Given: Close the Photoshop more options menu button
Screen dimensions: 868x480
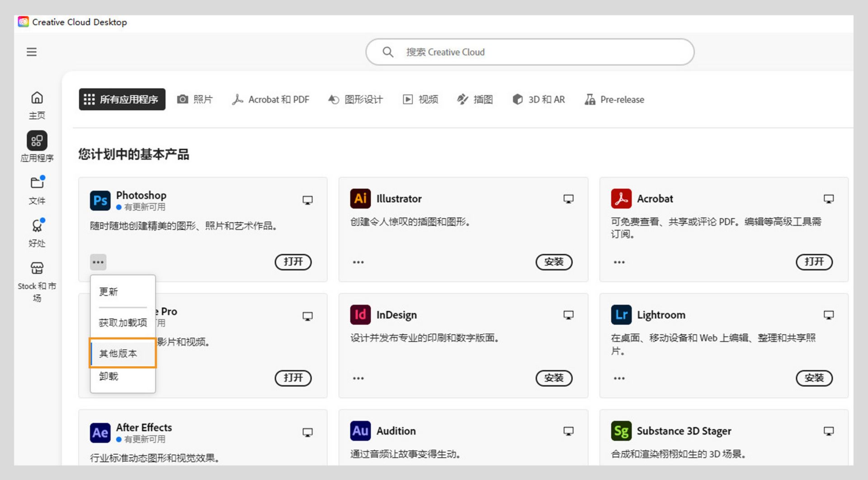Looking at the screenshot, I should tap(98, 262).
